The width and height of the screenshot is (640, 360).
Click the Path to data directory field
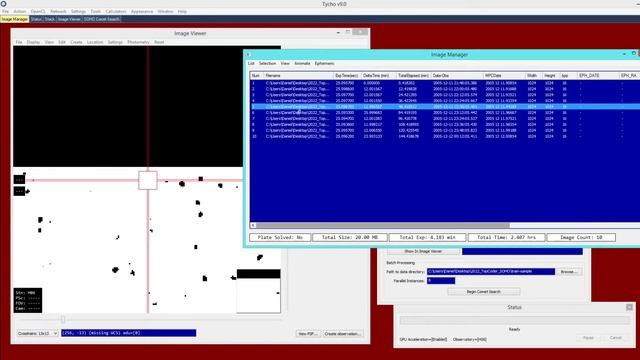point(491,271)
